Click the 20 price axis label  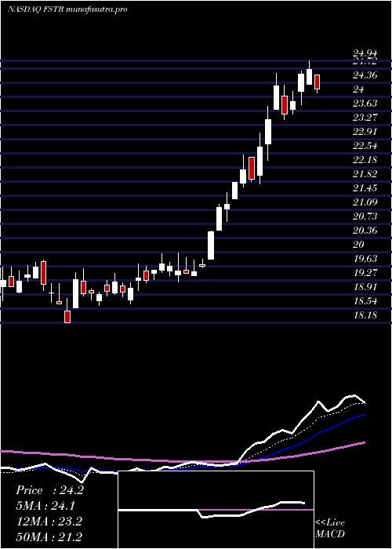(358, 245)
